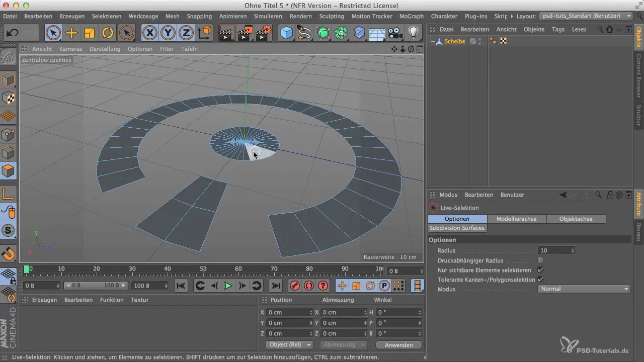
Task: Add a light object icon
Action: click(x=414, y=34)
